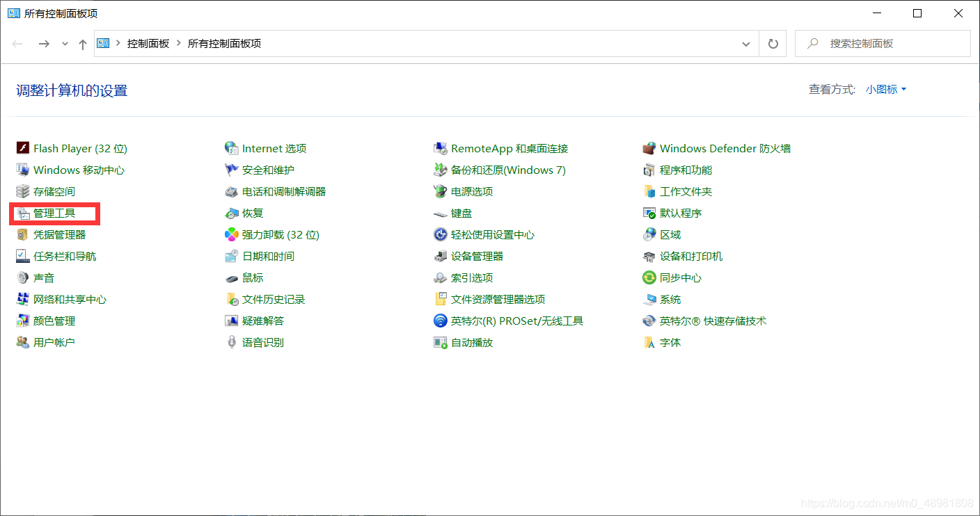The width and height of the screenshot is (980, 516).
Task: Click the 文件历史记录 icon
Action: (231, 299)
